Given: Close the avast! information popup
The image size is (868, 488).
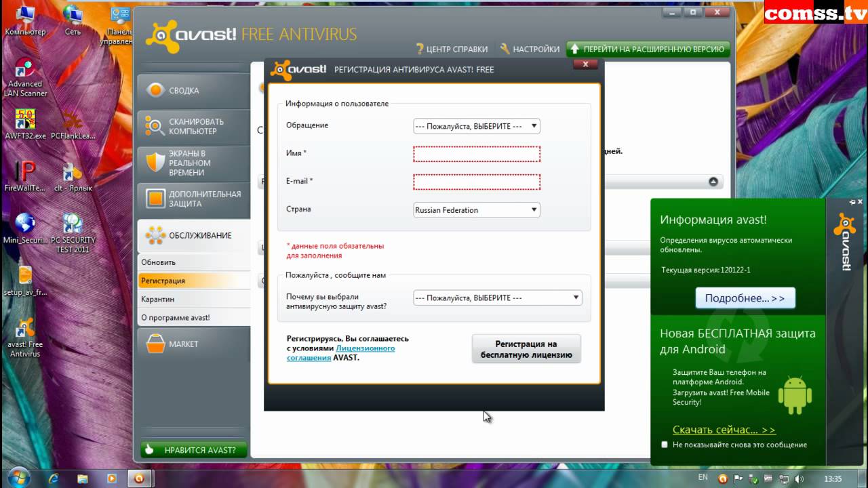Looking at the screenshot, I should (860, 202).
